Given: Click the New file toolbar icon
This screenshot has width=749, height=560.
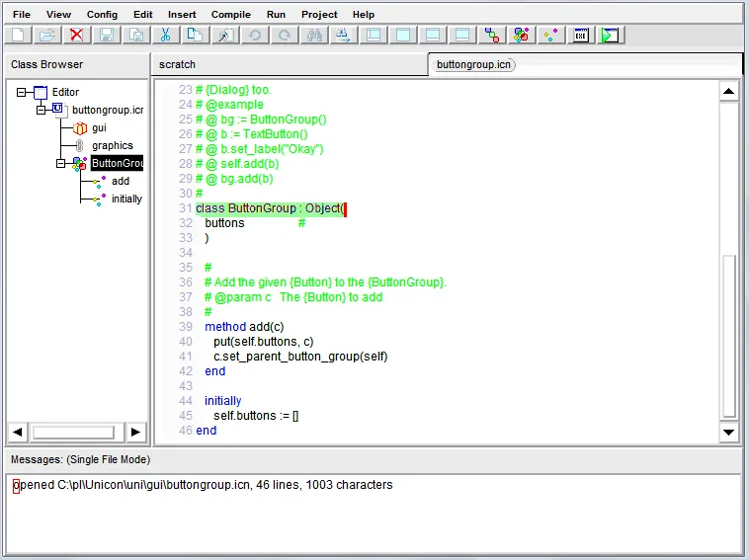Looking at the screenshot, I should [18, 35].
